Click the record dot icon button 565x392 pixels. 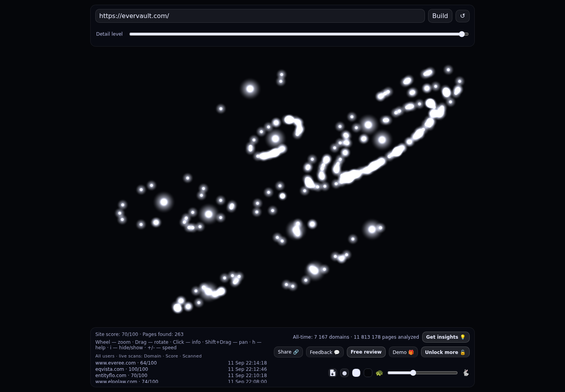click(x=344, y=373)
